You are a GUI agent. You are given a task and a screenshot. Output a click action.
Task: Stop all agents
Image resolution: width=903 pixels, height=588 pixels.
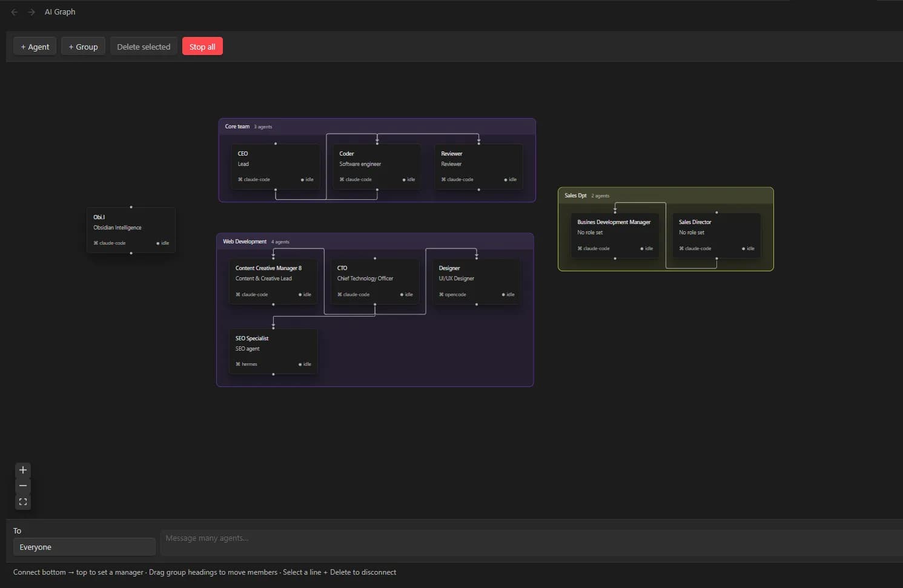[202, 47]
